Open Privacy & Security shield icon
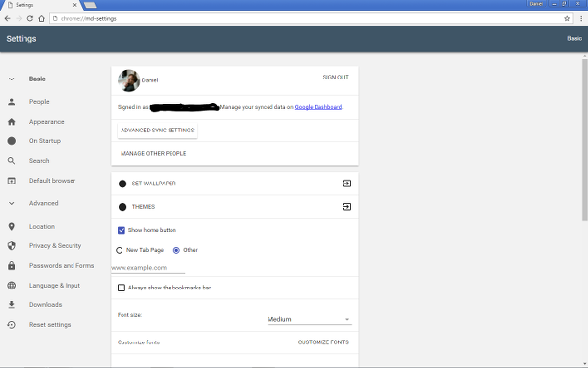The image size is (588, 368). pos(11,246)
